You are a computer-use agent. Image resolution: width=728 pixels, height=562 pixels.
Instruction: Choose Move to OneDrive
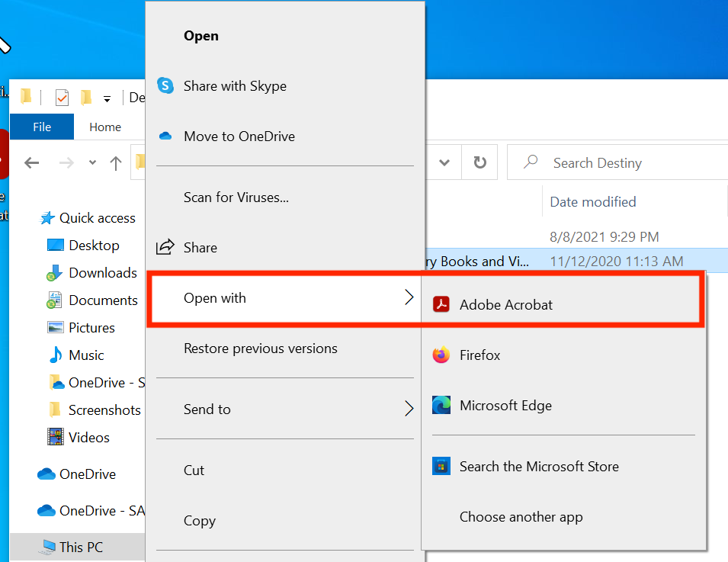(285, 136)
